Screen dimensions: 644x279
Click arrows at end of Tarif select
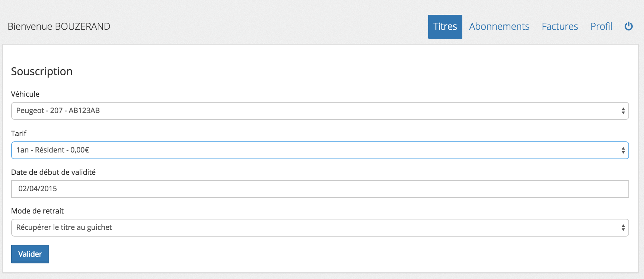click(x=623, y=150)
